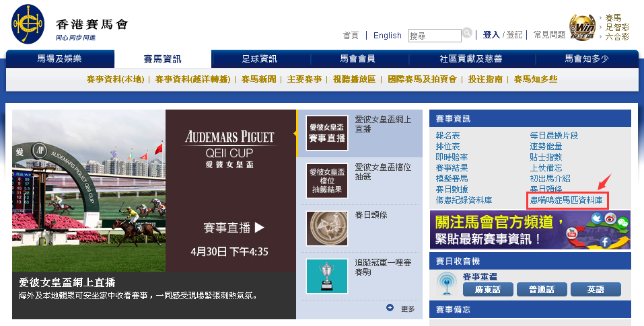Open 投注指南 submenu item
Image resolution: width=644 pixels, height=326 pixels.
click(x=485, y=79)
